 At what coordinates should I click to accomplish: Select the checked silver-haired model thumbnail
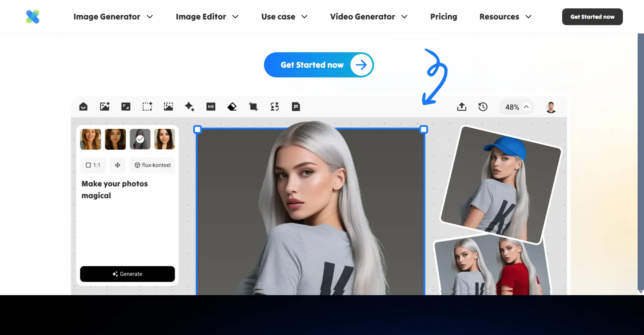pos(140,139)
